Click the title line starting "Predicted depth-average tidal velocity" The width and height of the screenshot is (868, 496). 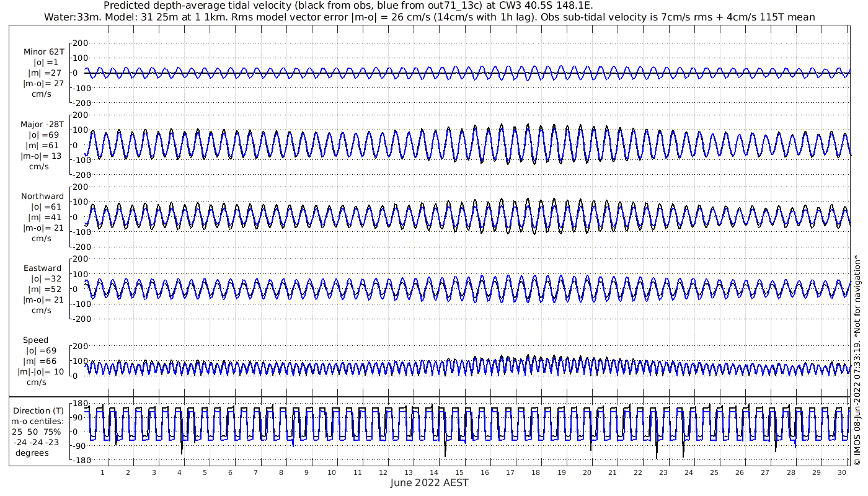coord(349,6)
